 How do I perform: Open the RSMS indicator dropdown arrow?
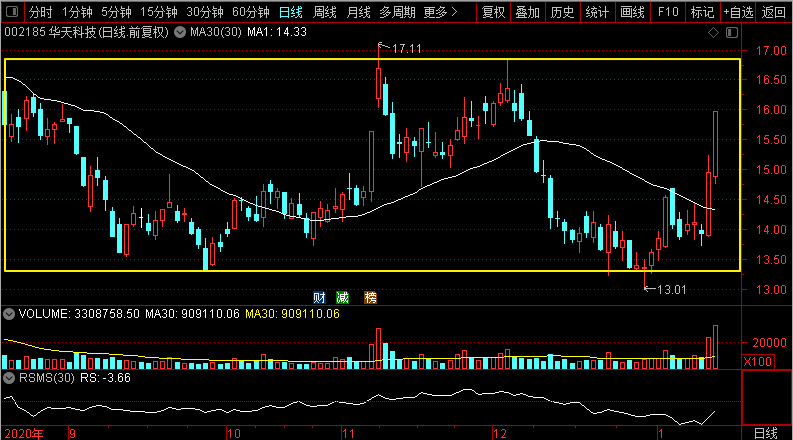click(9, 378)
